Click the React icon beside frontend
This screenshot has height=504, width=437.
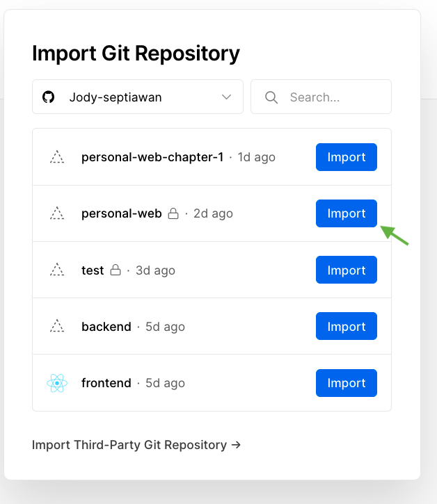click(x=57, y=383)
